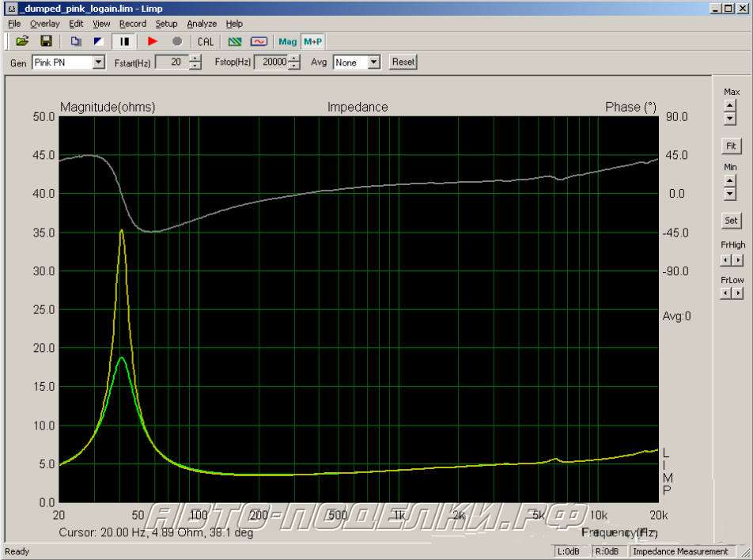753x560 pixels.
Task: Decrease Fstart with the down spinner
Action: pyautogui.click(x=195, y=66)
